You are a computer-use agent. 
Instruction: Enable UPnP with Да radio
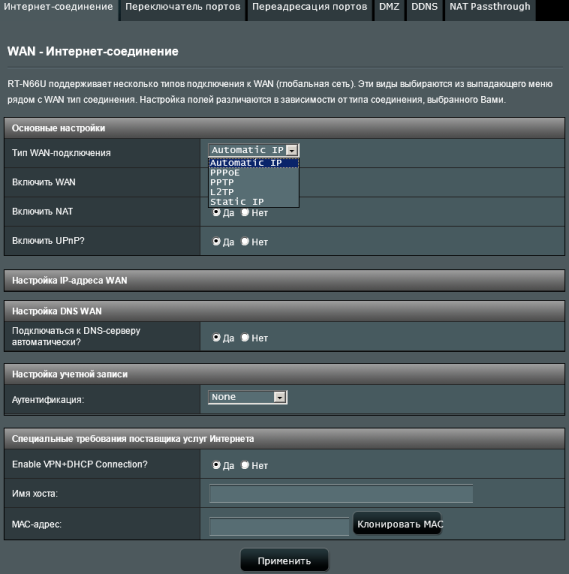coord(216,242)
